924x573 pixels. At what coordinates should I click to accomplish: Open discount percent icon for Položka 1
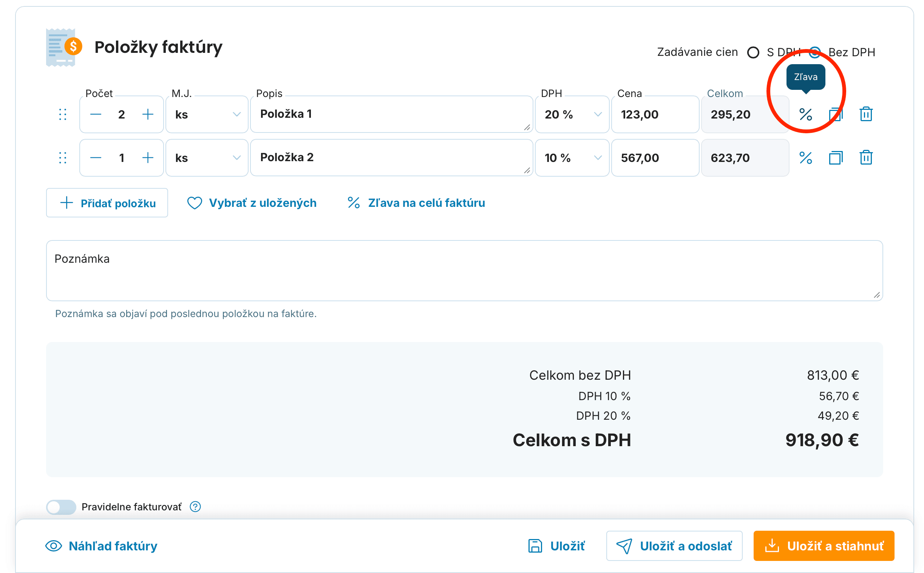[x=805, y=114]
